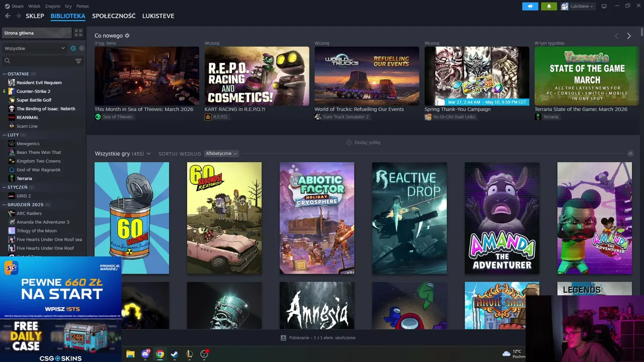The image size is (644, 362).
Task: Click the Strona główna button
Action: (x=36, y=33)
